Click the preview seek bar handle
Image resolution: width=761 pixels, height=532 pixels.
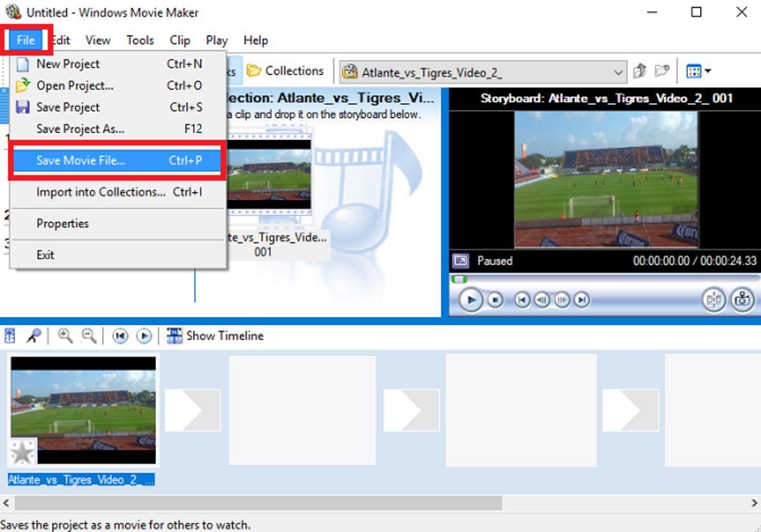(459, 279)
